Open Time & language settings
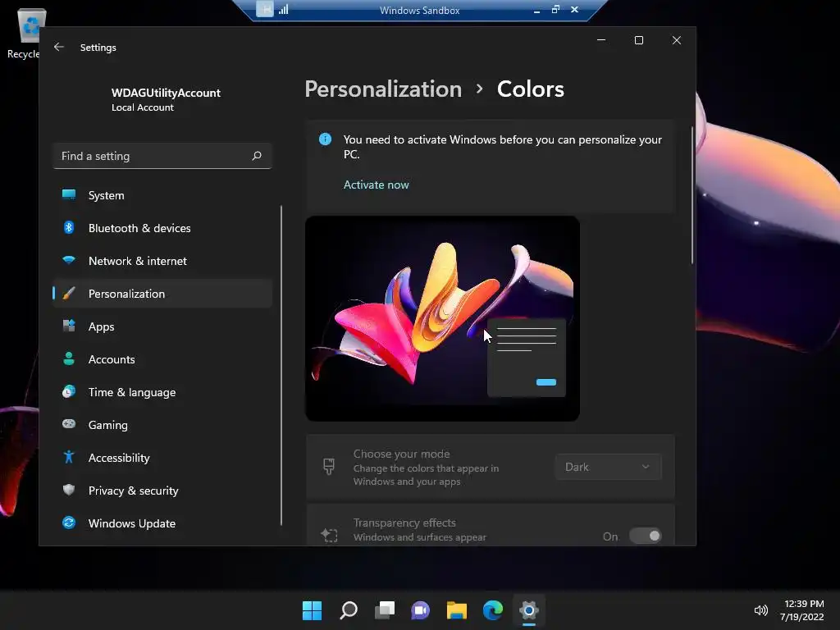Screen dimensions: 840x630 162,391
